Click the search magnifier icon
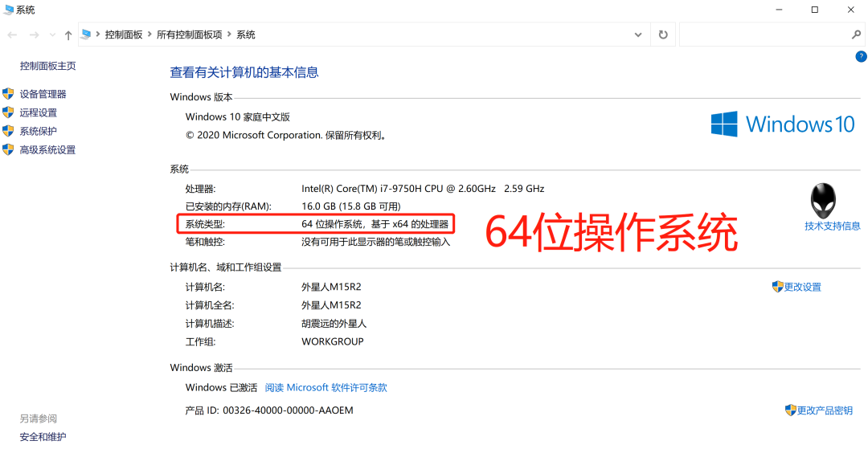The image size is (868, 449). [856, 35]
